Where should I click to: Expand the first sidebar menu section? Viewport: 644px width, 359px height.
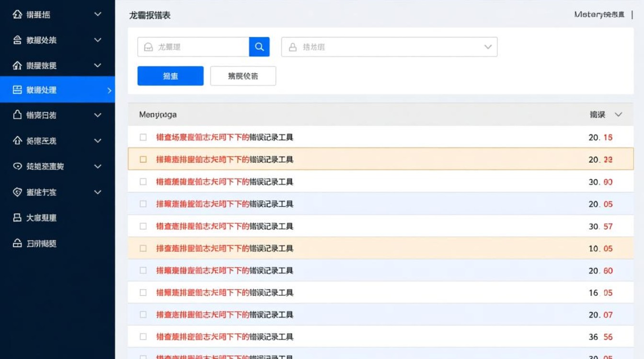click(97, 14)
